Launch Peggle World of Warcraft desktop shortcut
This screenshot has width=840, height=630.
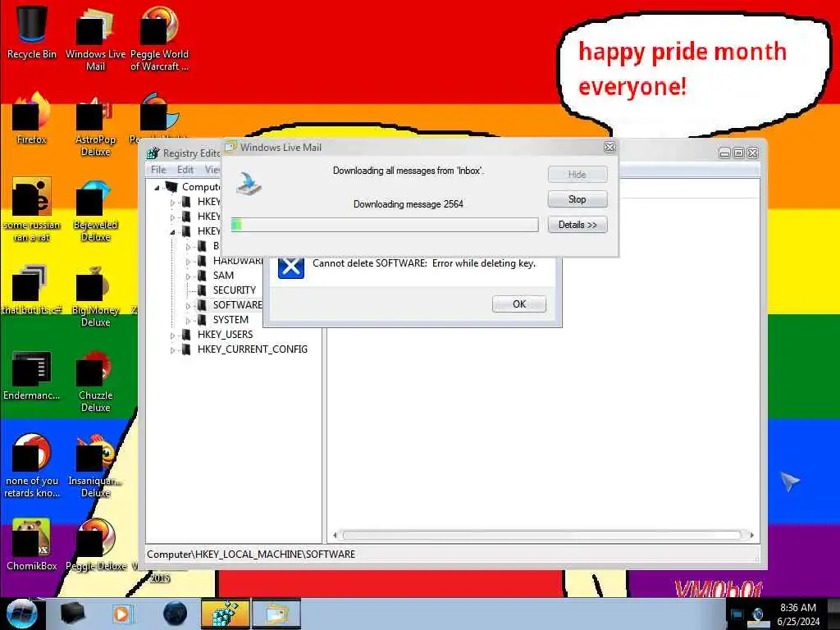coord(159,38)
